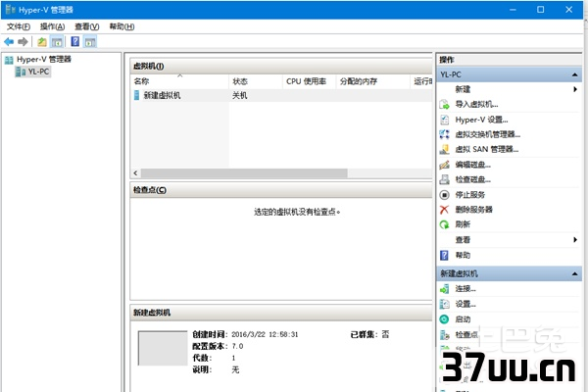
Task: Open the 查看(V) menu
Action: [87, 26]
